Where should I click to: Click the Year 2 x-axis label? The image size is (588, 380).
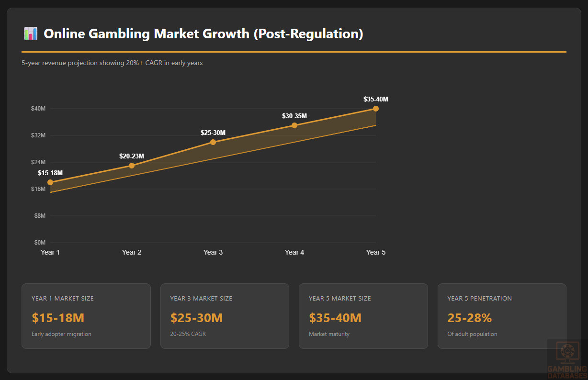point(132,252)
